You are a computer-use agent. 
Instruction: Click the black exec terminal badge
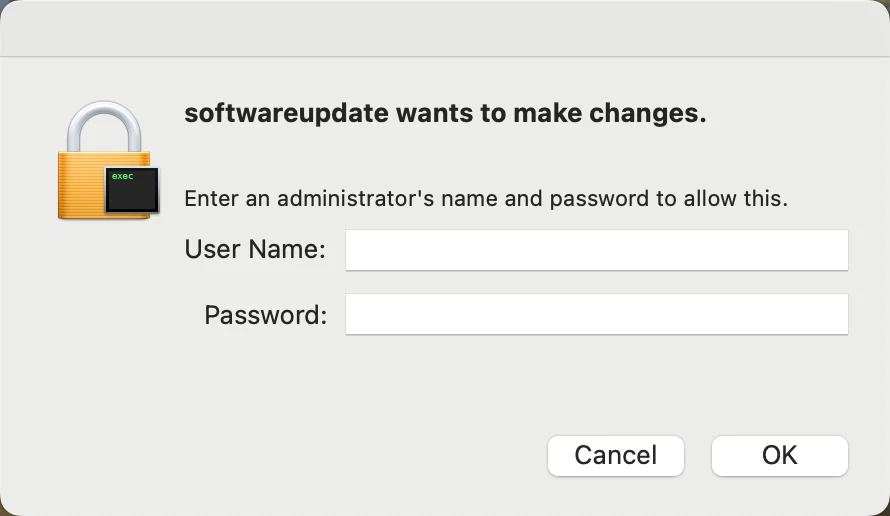pyautogui.click(x=132, y=190)
